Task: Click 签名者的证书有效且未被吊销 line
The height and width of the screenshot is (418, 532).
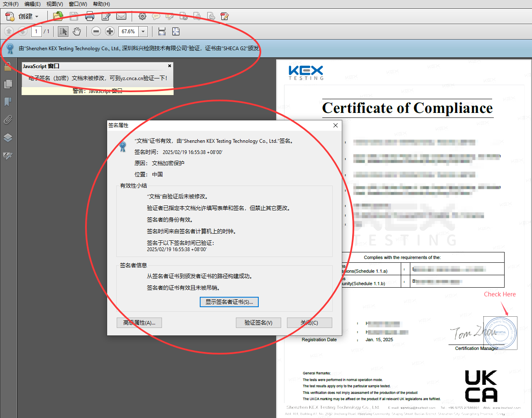Action: (x=184, y=288)
